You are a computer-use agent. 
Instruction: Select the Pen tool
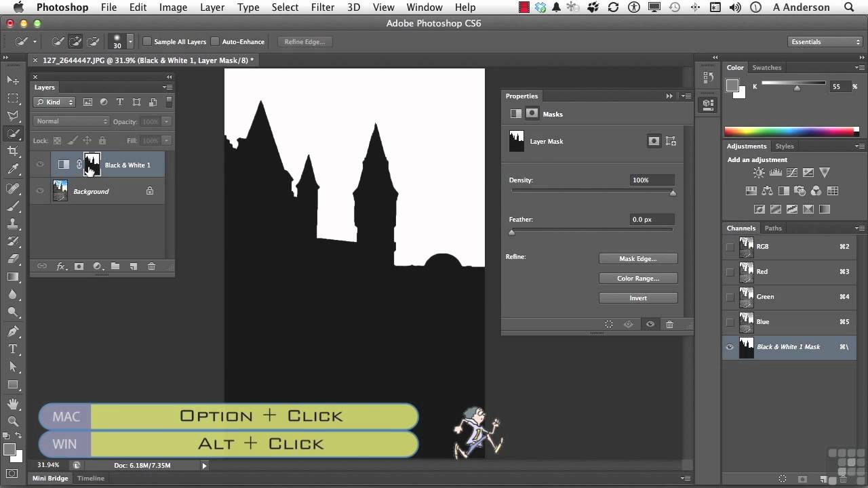pos(13,331)
